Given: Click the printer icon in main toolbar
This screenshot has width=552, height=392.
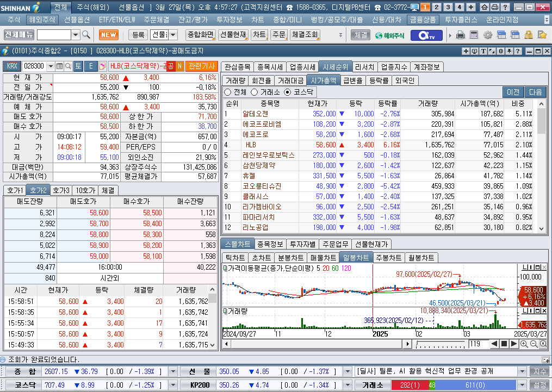Looking at the screenshot, I should [x=461, y=35].
